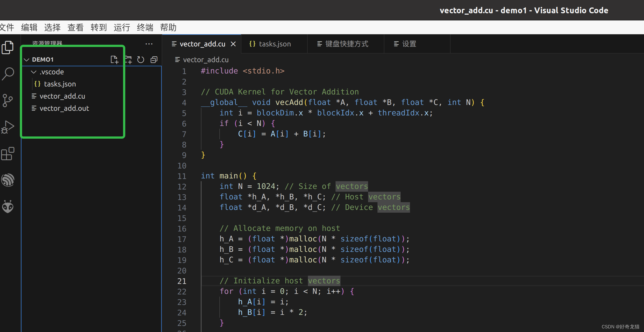Click the 'C[i] = A[i] + B[i];' statement
The height and width of the screenshot is (332, 644).
click(x=282, y=134)
